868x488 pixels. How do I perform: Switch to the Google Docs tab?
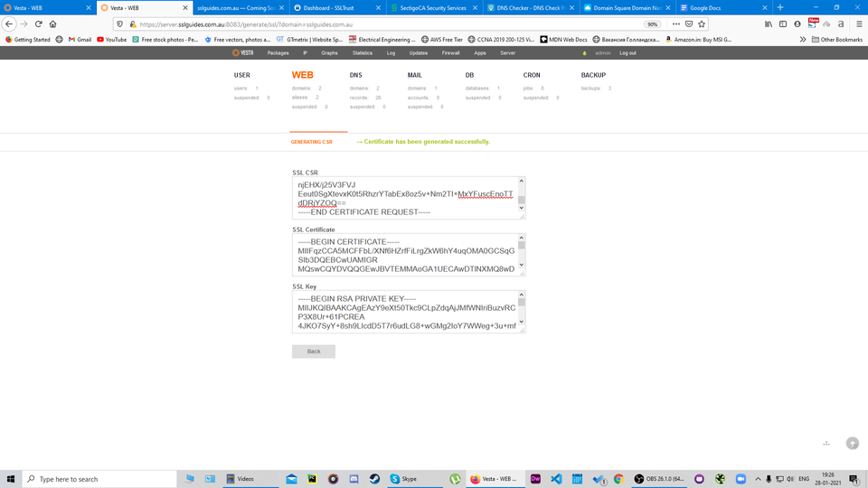[x=723, y=8]
